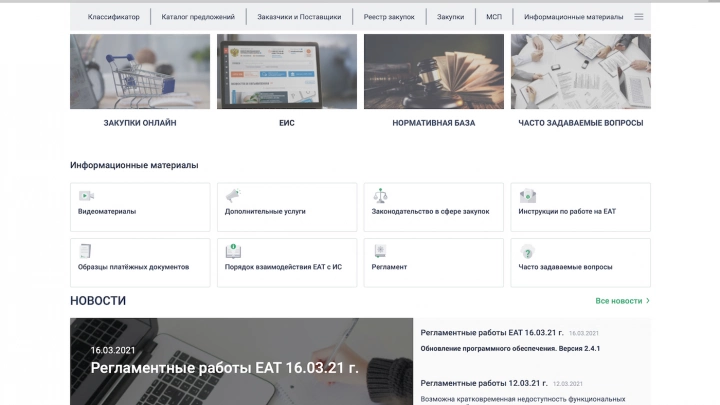Viewport: 720px width, 405px height.
Task: Open the Регламент card label
Action: pos(389,267)
